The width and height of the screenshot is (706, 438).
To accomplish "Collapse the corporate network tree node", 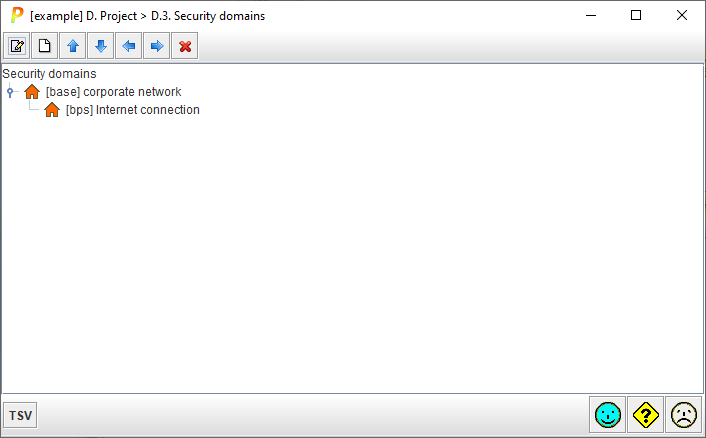I will coord(10,92).
